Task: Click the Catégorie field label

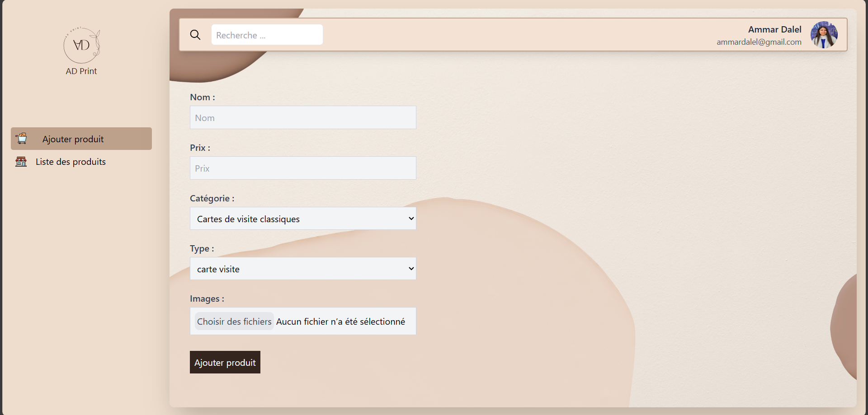Action: click(x=212, y=198)
